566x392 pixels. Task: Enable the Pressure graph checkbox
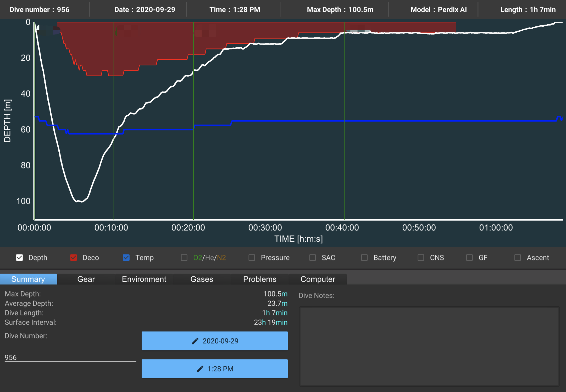click(252, 258)
